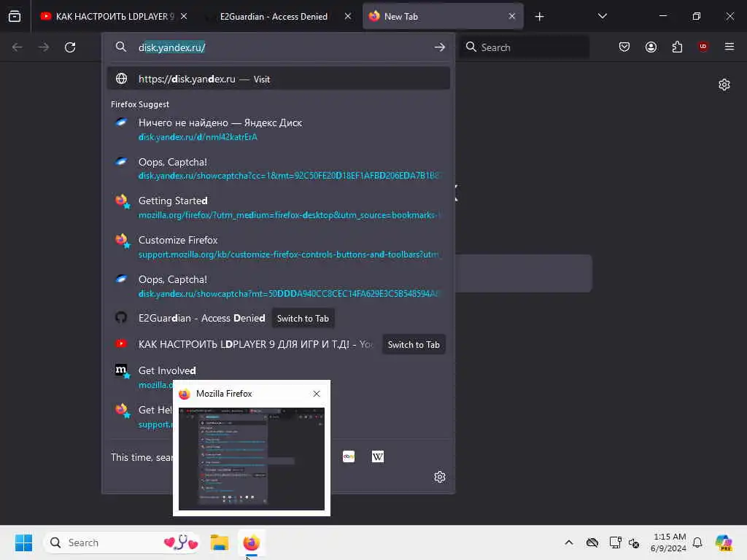Show hidden icons chevron in the system tray
Screen dimensions: 747x560
point(569,542)
